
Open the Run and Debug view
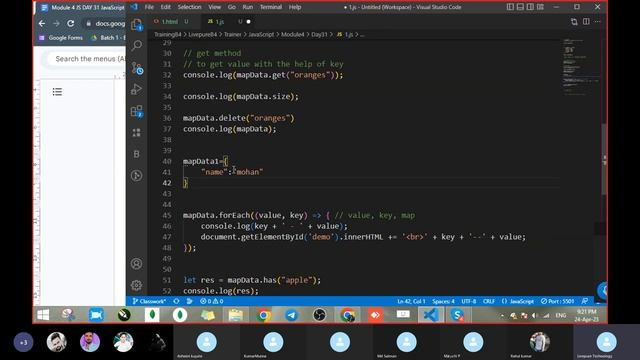coord(137,89)
